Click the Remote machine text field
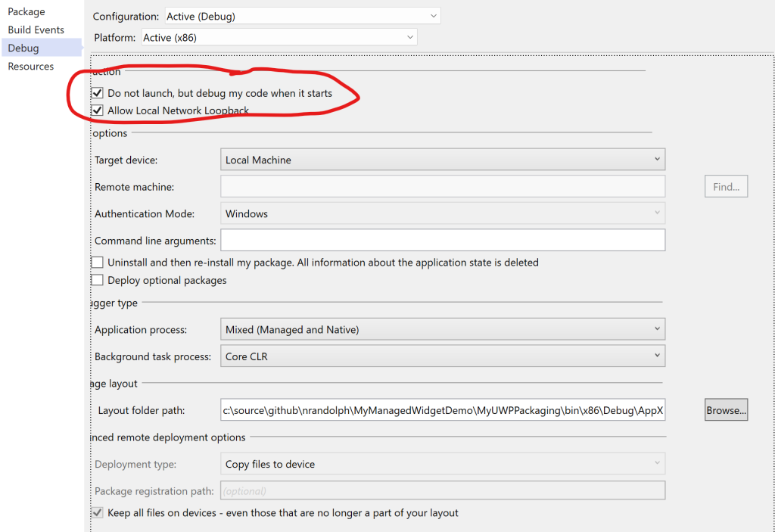 point(443,187)
